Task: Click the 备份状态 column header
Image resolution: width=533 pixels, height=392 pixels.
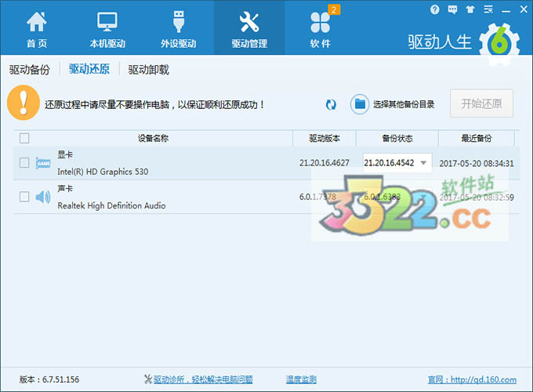Action: (397, 138)
